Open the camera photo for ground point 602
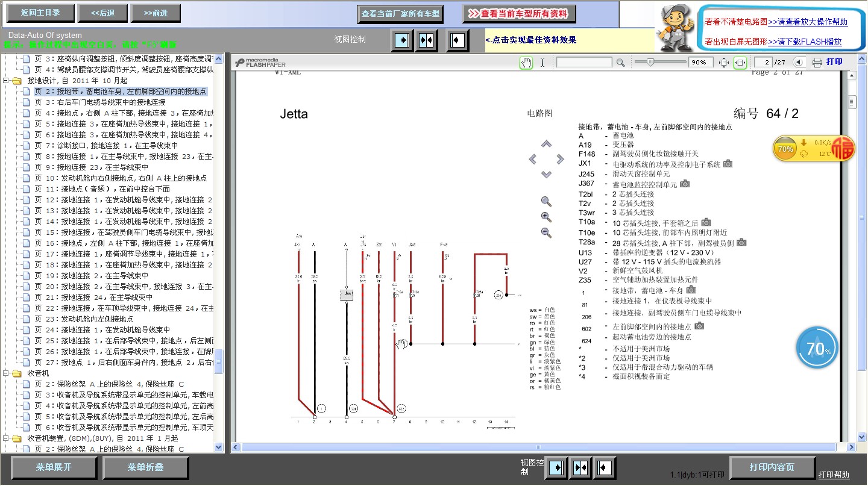This screenshot has height=486, width=868. point(699,326)
